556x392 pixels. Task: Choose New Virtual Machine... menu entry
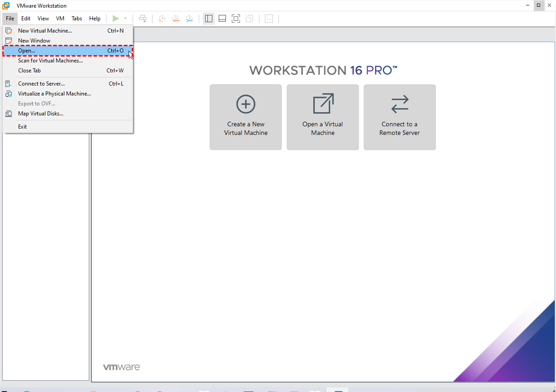point(45,31)
